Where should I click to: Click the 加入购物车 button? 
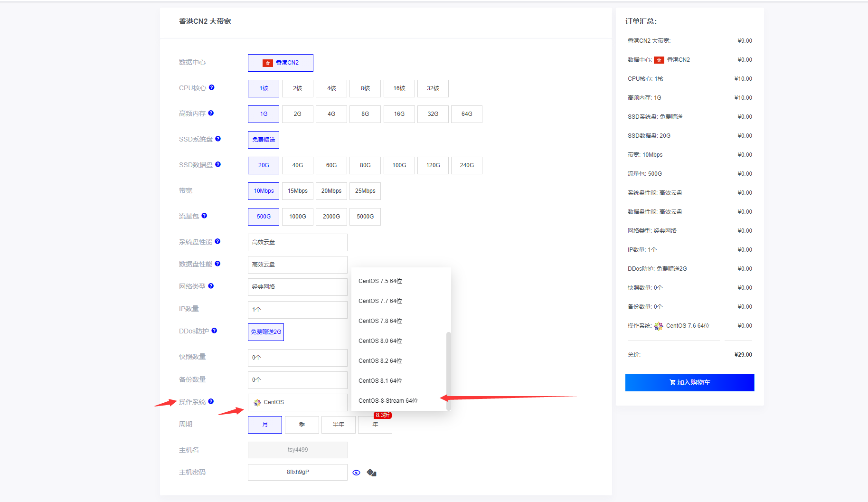[689, 382]
